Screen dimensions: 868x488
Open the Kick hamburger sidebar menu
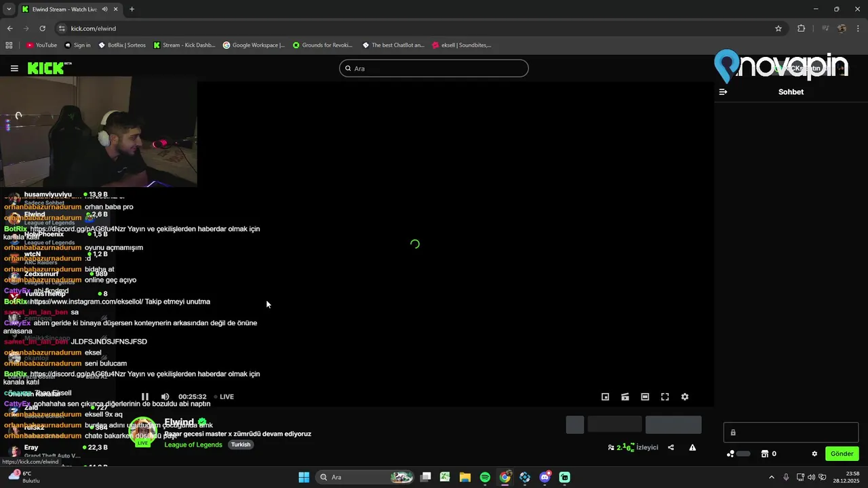tap(14, 68)
